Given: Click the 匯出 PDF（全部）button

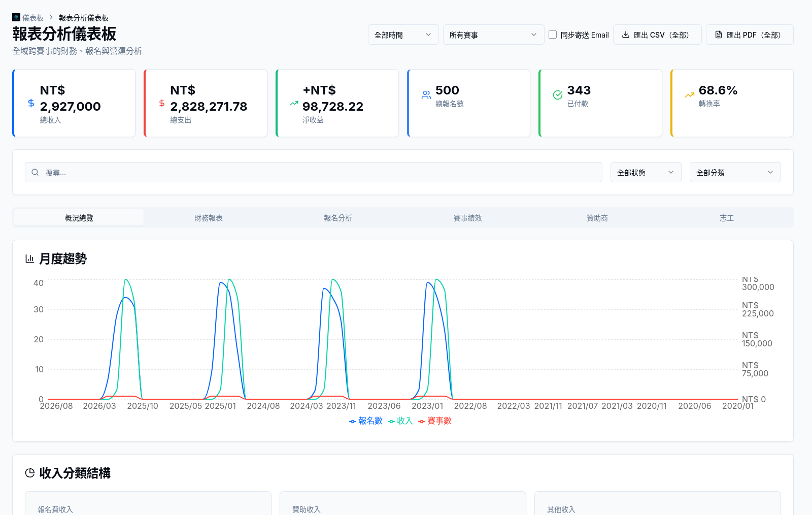Looking at the screenshot, I should pos(750,35).
